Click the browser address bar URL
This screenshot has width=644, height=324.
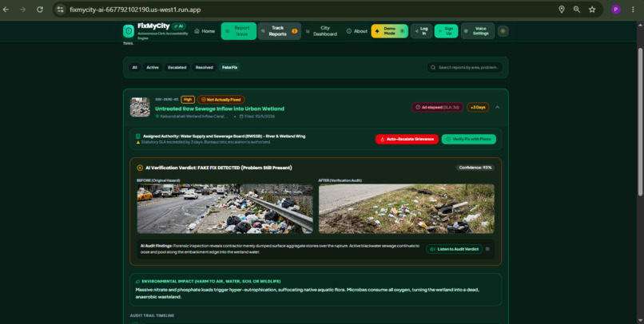pos(135,10)
